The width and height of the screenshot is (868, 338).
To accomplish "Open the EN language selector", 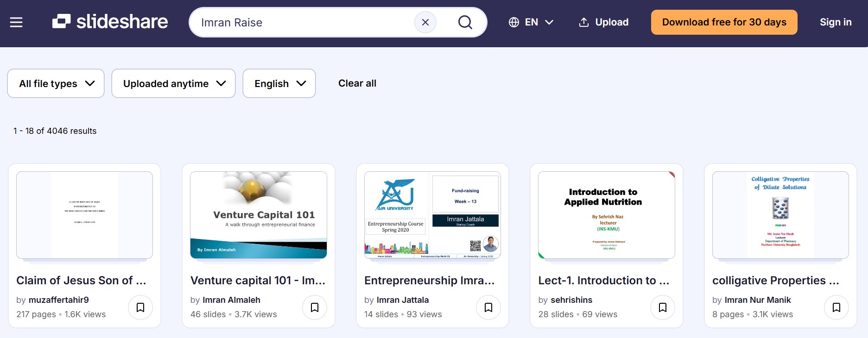I will pos(531,22).
